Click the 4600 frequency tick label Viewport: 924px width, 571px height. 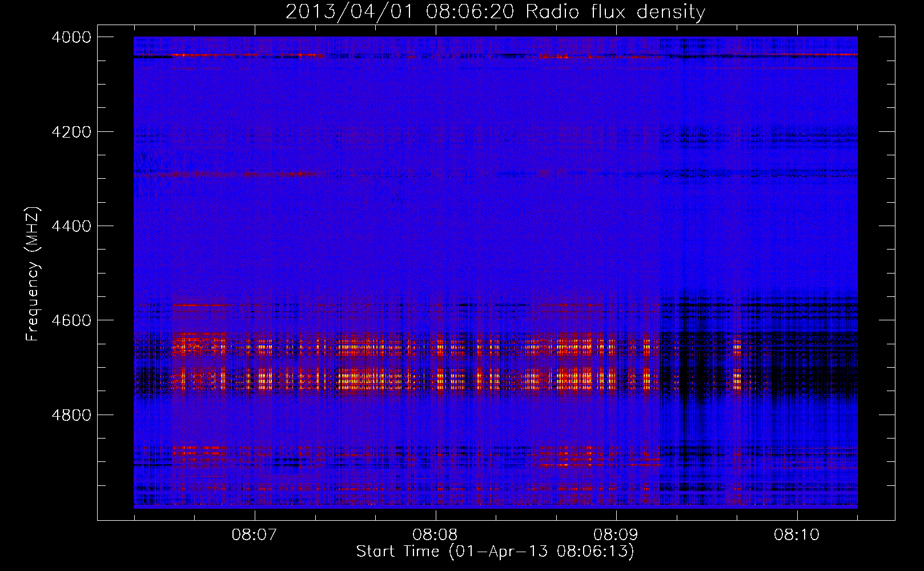click(71, 320)
